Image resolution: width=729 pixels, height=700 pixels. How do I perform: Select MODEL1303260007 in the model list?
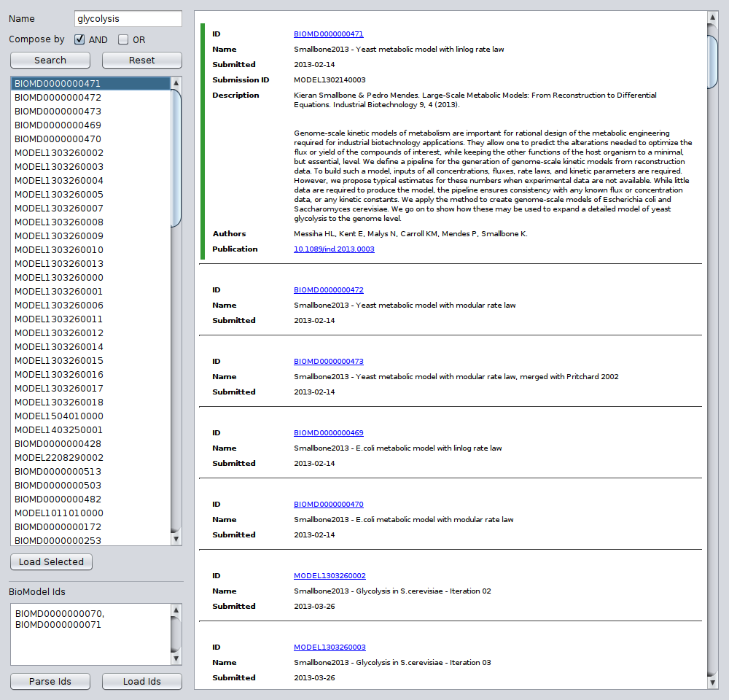90,209
